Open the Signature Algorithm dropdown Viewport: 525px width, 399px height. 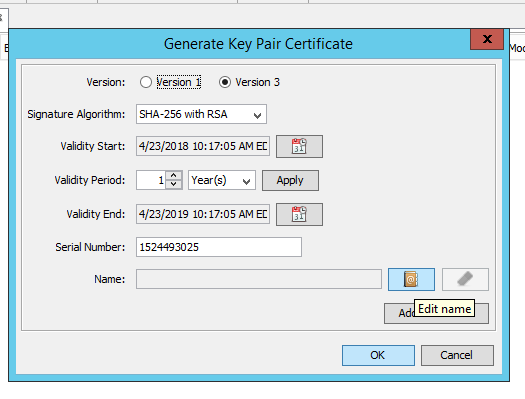pyautogui.click(x=201, y=114)
